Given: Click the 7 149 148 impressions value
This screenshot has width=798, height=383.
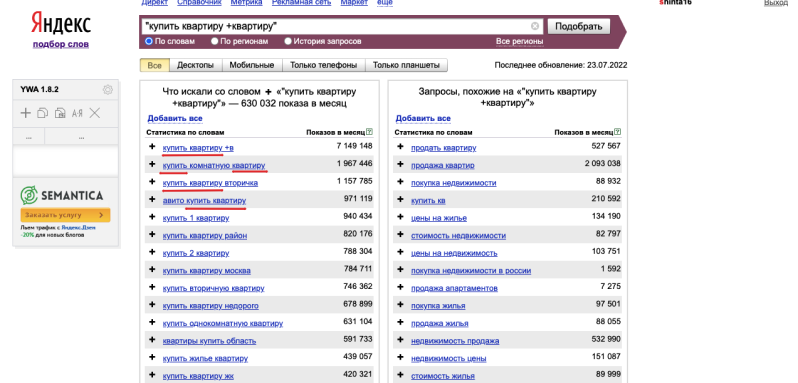Looking at the screenshot, I should (x=355, y=146).
